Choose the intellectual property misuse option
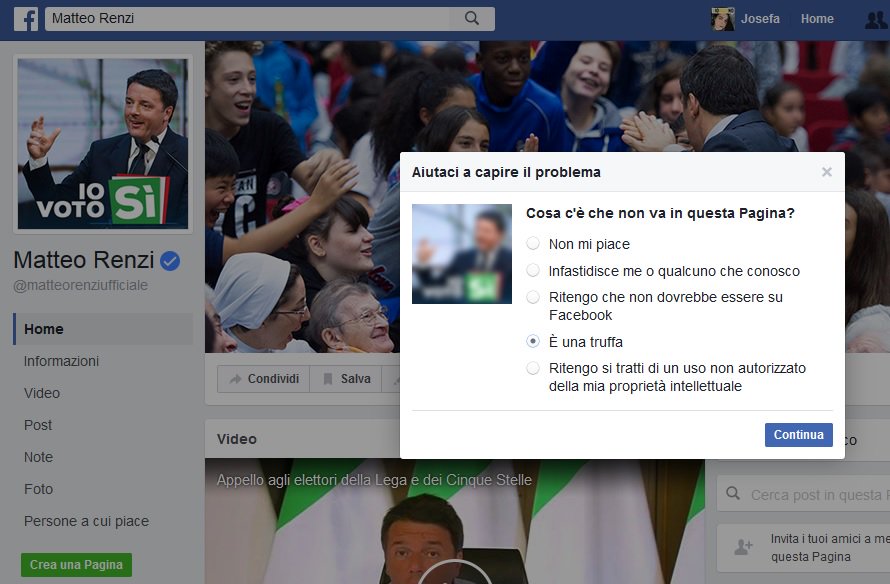The width and height of the screenshot is (890, 584). pos(532,368)
